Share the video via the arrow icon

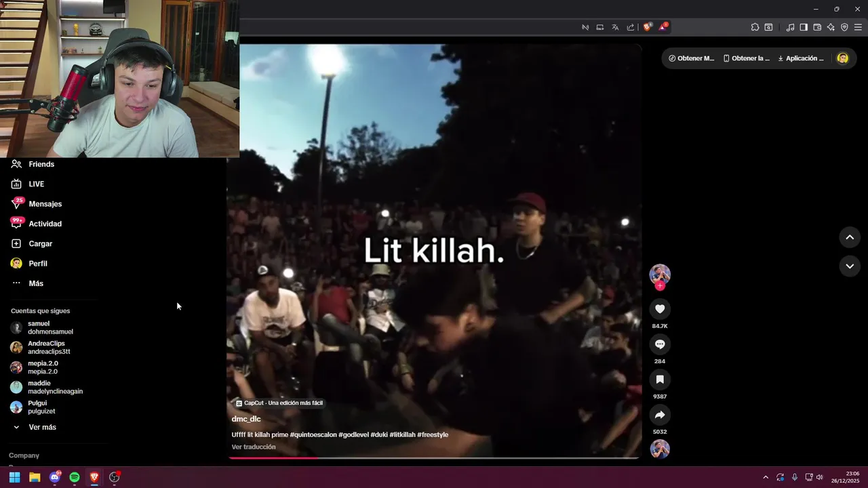click(660, 415)
